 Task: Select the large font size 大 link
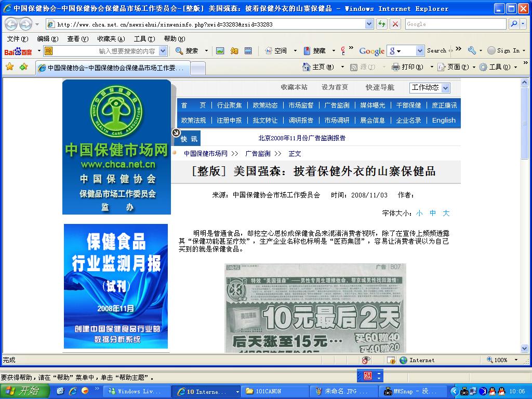446,213
